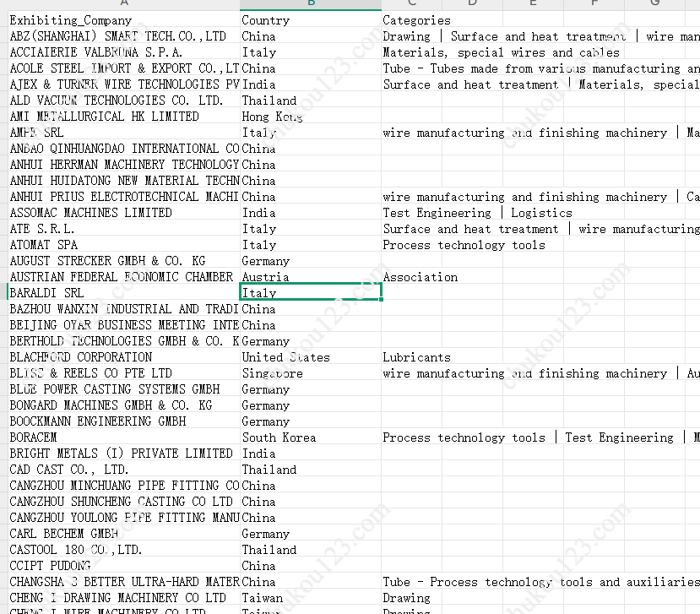This screenshot has width=700, height=614.
Task: Click the BLISS & REELS CO PTE LTD cell
Action: click(123, 373)
